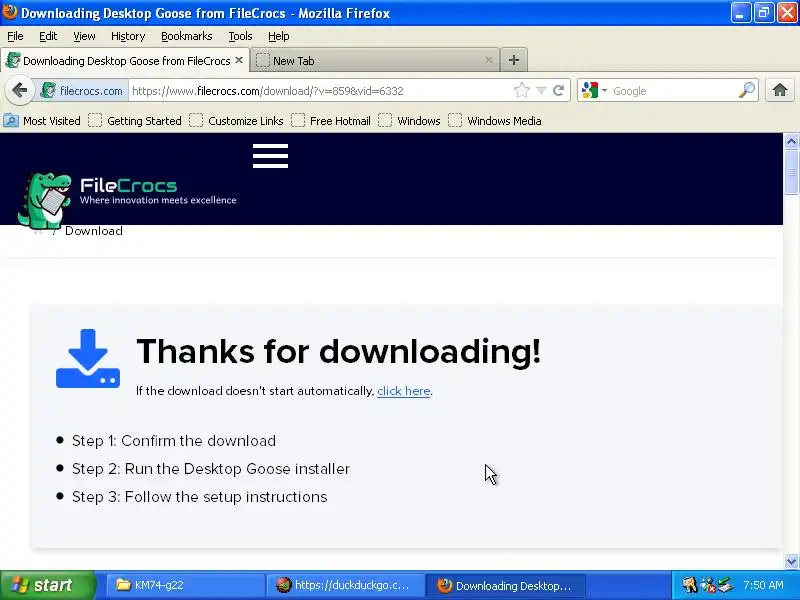Click the FileCrocs crocodile logo
The height and width of the screenshot is (600, 800).
pos(44,201)
